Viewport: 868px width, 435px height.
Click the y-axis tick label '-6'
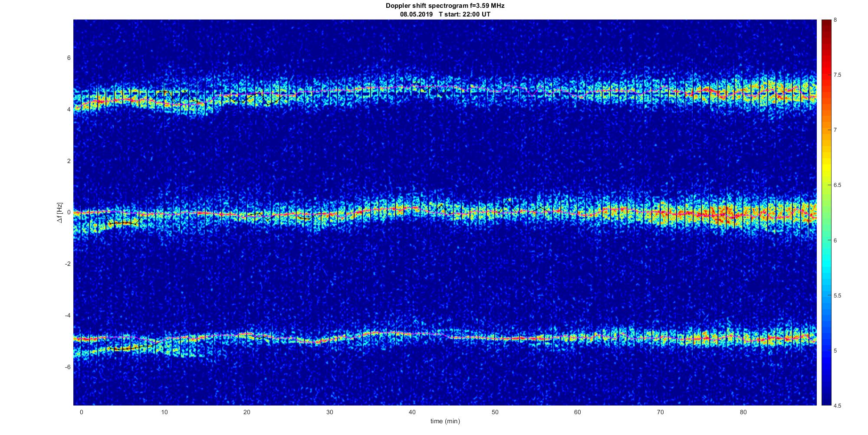click(x=67, y=367)
